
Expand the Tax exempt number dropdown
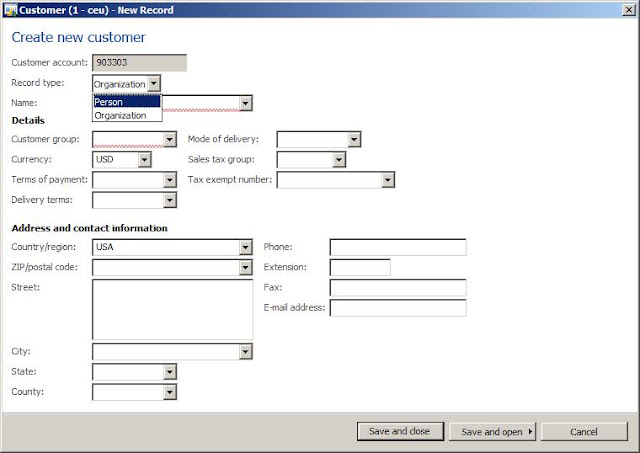[388, 180]
